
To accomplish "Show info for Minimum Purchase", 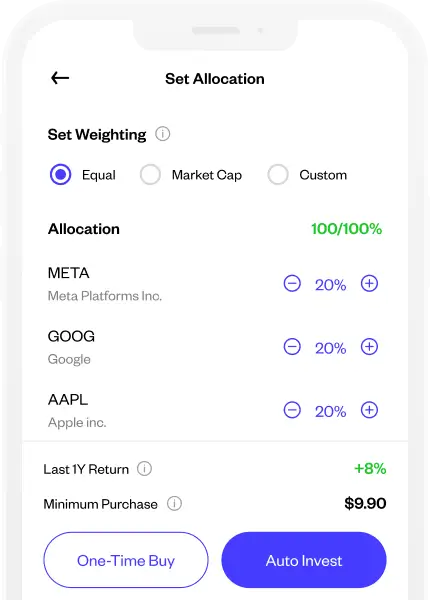I will (x=174, y=504).
